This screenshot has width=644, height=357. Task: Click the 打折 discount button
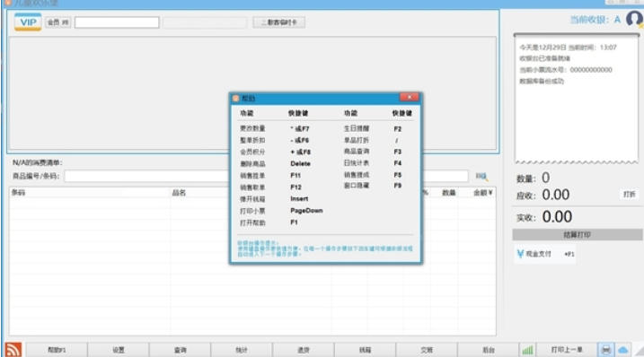[x=630, y=194]
